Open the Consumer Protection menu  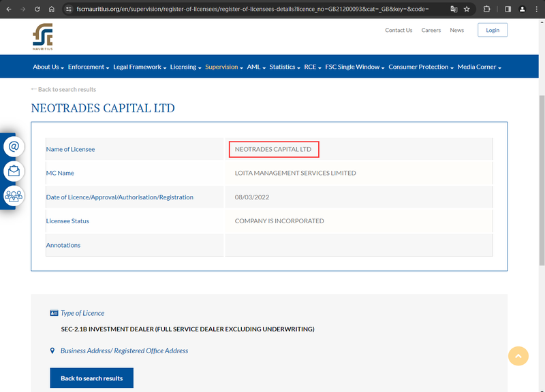(421, 67)
